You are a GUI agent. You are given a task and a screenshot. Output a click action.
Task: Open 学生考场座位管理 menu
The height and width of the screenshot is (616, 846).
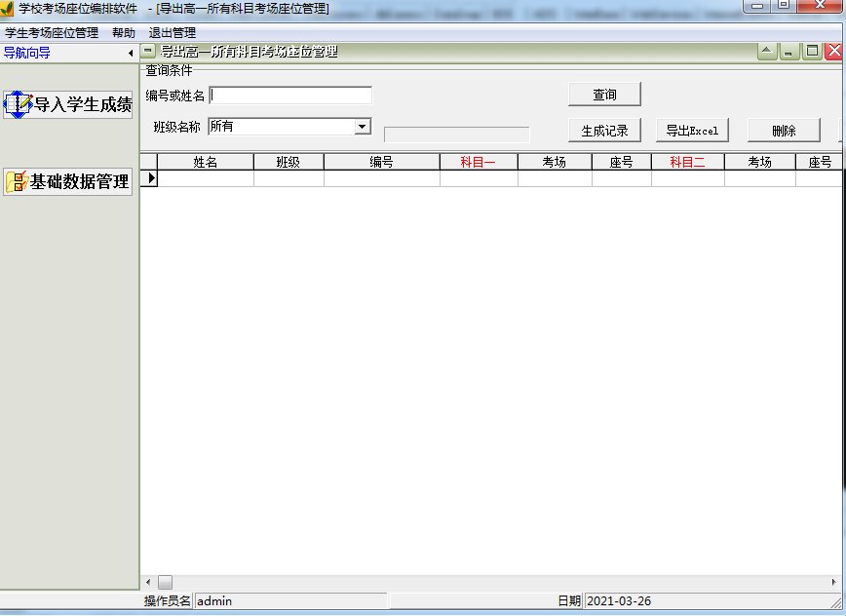tap(52, 33)
